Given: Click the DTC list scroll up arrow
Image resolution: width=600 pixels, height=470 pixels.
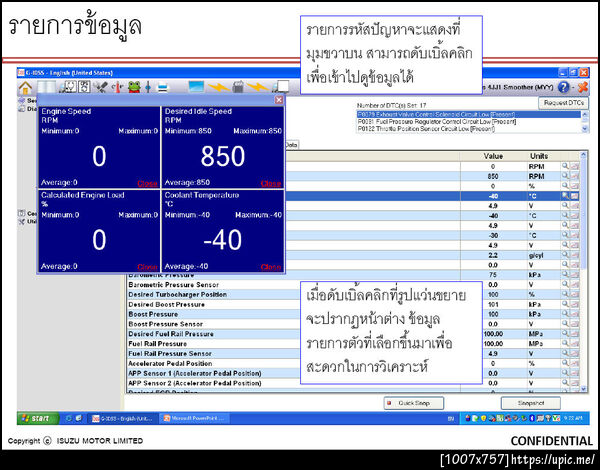Looking at the screenshot, I should coord(585,114).
